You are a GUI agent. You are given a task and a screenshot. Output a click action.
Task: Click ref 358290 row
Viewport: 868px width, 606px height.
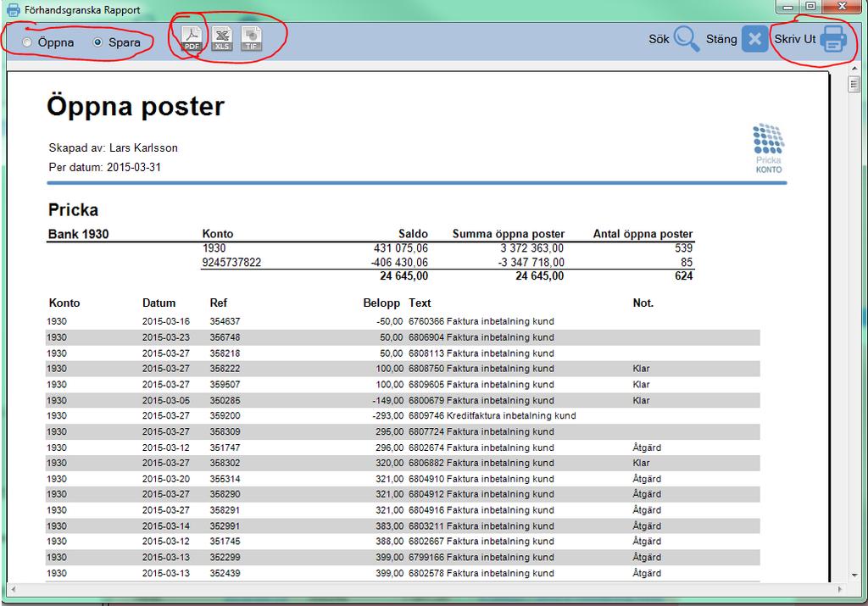(x=403, y=494)
